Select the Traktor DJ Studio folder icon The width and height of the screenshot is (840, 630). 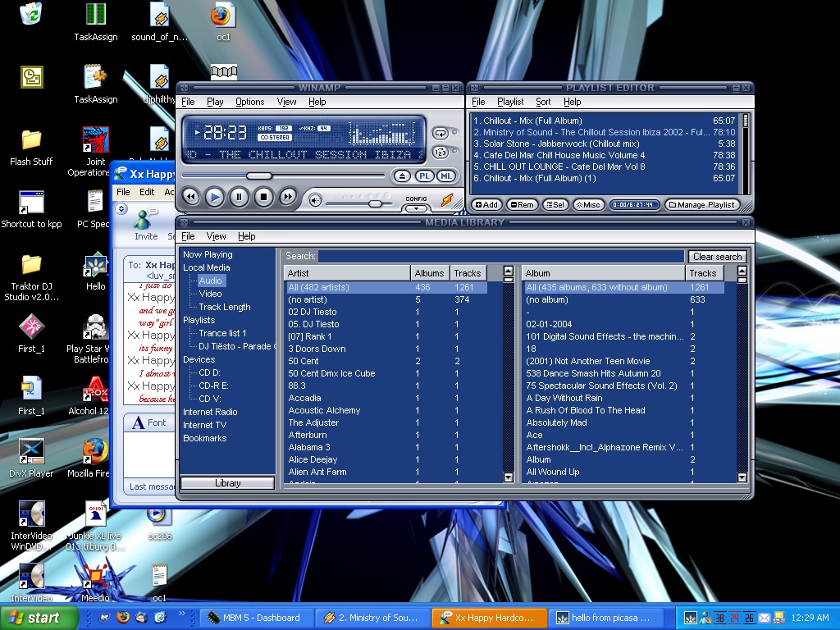31,277
